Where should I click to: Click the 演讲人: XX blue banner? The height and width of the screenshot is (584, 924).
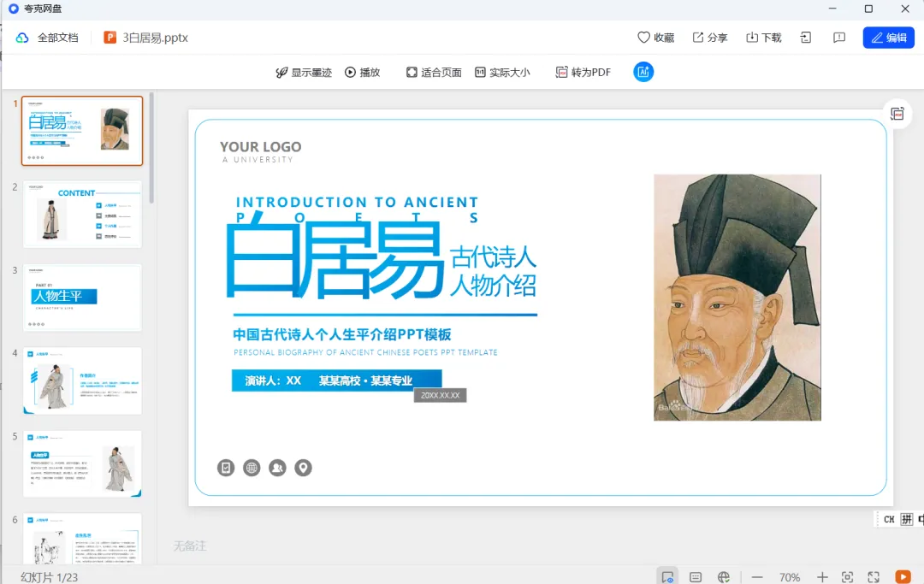pyautogui.click(x=336, y=380)
